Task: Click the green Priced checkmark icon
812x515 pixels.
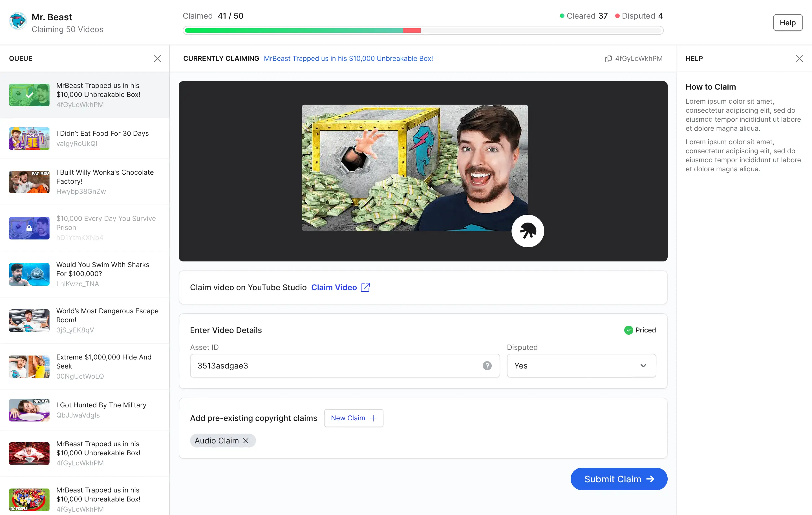Action: tap(628, 330)
